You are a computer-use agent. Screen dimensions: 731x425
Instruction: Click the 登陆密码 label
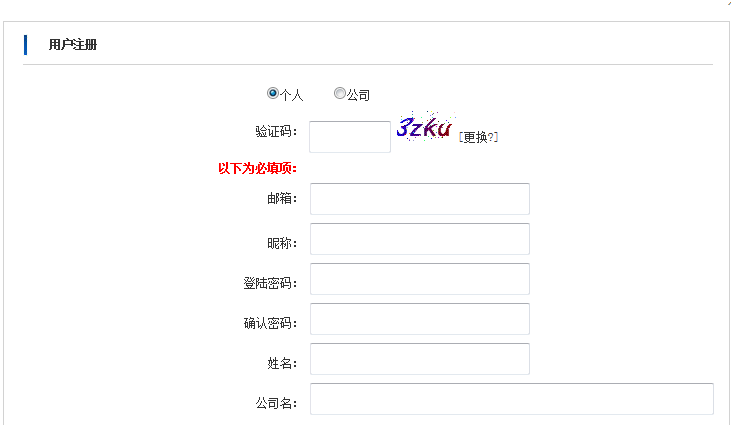(270, 283)
